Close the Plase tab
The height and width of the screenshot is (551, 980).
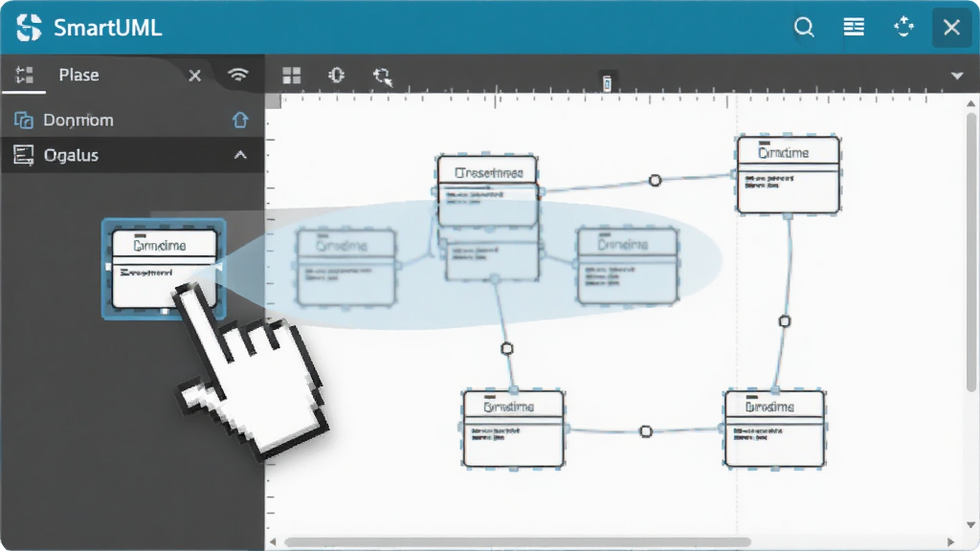[x=195, y=76]
